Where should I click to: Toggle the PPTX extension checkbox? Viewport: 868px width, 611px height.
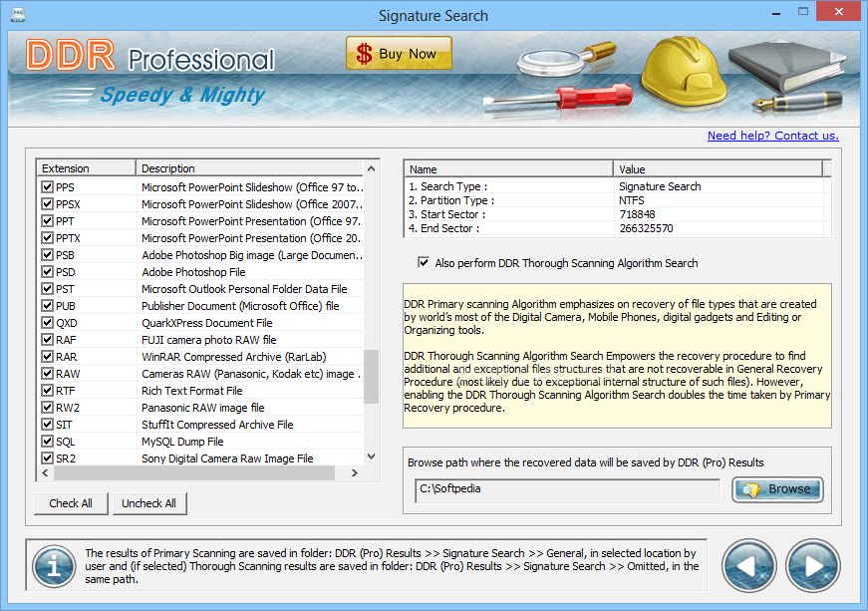coord(47,238)
